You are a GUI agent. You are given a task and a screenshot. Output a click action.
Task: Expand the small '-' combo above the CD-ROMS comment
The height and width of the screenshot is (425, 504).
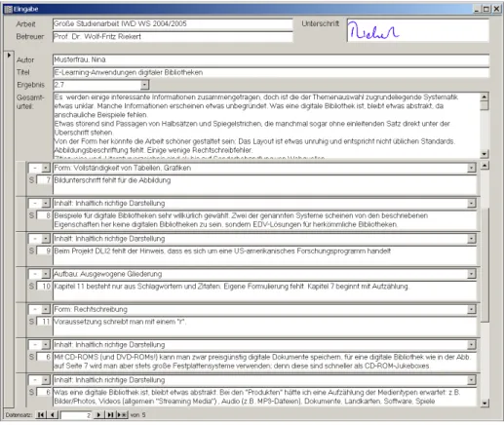[x=46, y=345]
